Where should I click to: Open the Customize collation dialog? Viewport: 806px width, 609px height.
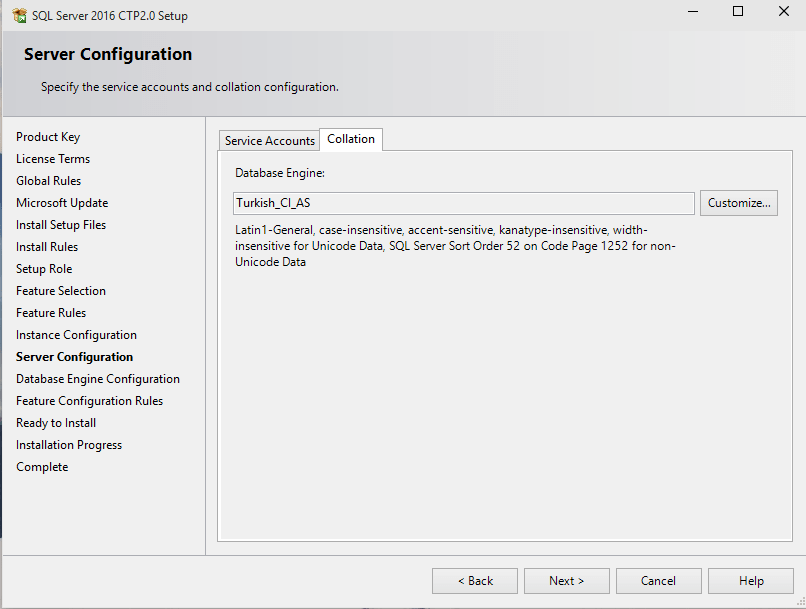pyautogui.click(x=739, y=203)
